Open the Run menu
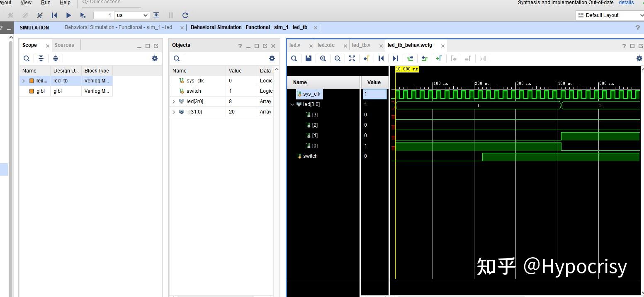 [x=46, y=2]
